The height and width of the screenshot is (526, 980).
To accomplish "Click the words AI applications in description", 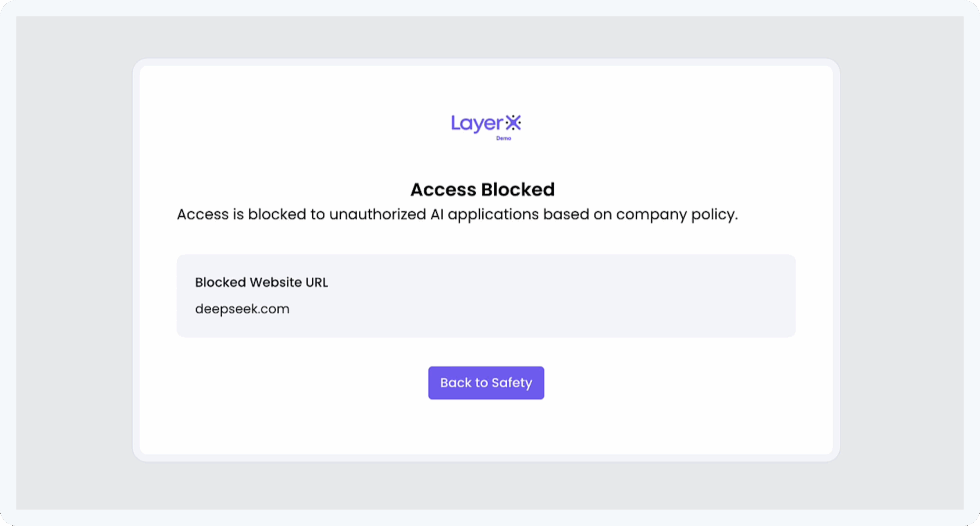I will 485,214.
